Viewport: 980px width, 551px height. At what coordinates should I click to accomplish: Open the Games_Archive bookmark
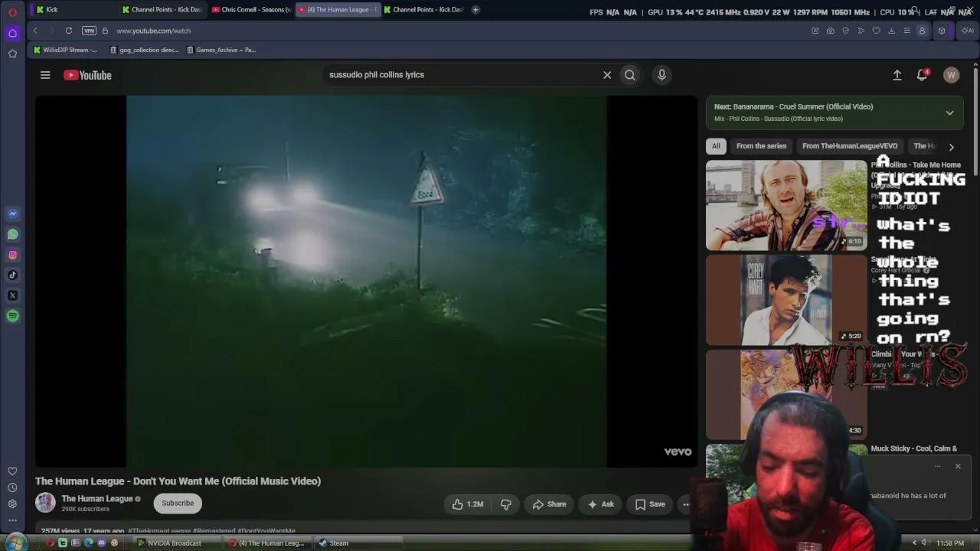click(x=221, y=50)
